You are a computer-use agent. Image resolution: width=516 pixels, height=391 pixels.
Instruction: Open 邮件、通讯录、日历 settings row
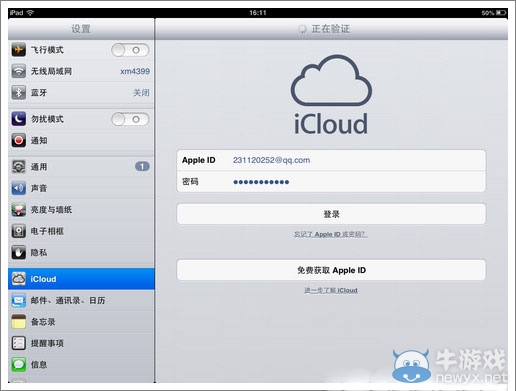click(81, 300)
